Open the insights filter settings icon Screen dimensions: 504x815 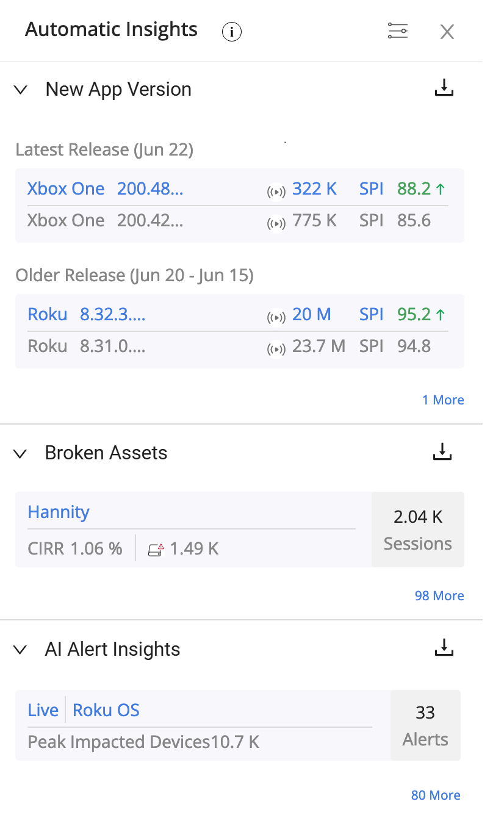(398, 31)
